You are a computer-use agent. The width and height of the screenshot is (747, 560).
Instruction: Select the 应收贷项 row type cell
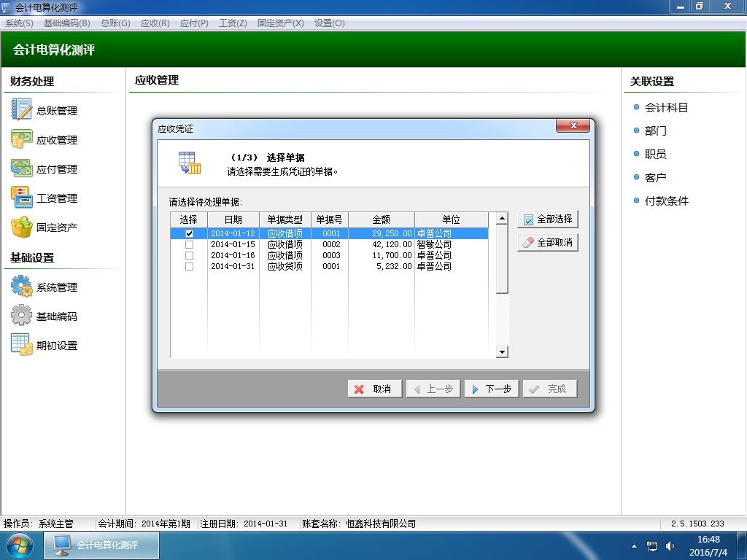285,266
